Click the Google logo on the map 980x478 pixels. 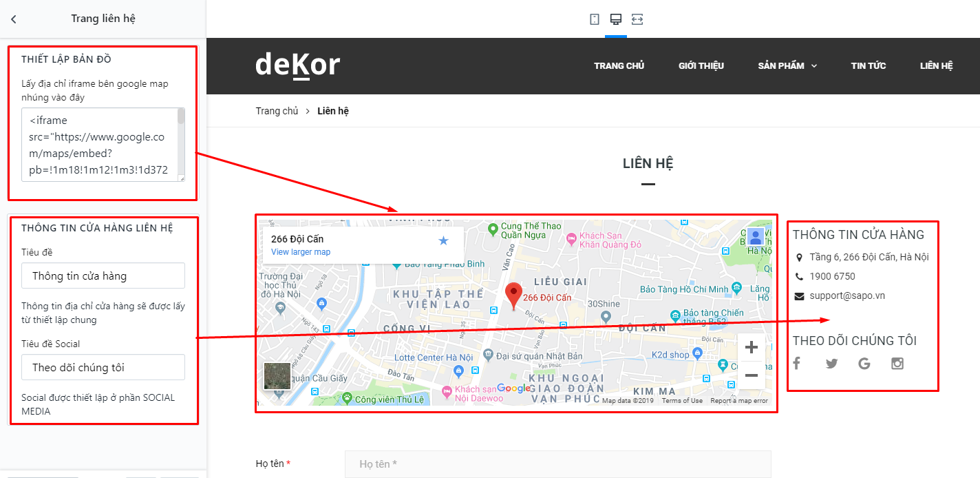[514, 388]
